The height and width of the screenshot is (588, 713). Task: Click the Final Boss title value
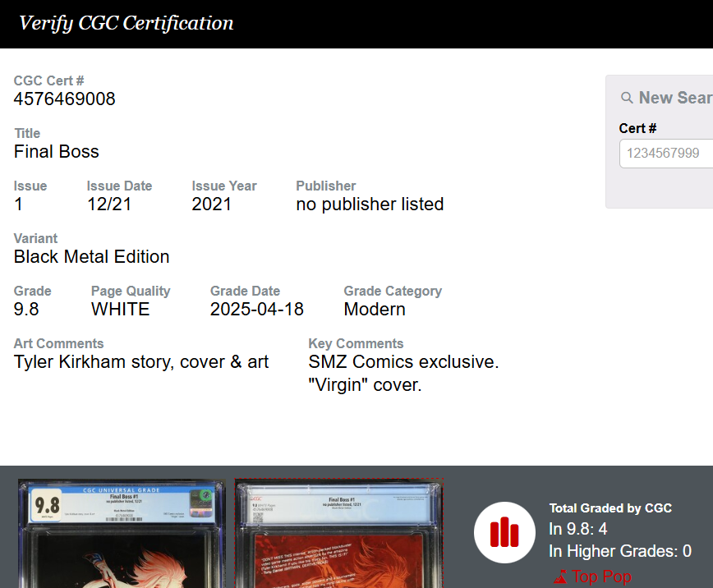pyautogui.click(x=57, y=152)
